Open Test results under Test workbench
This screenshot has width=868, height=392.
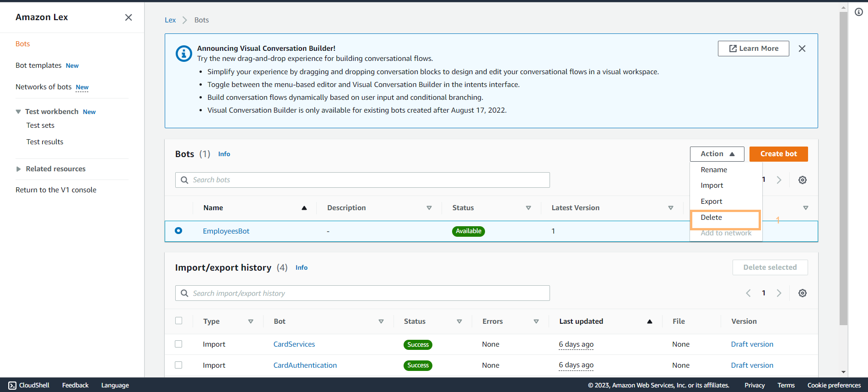coord(45,142)
